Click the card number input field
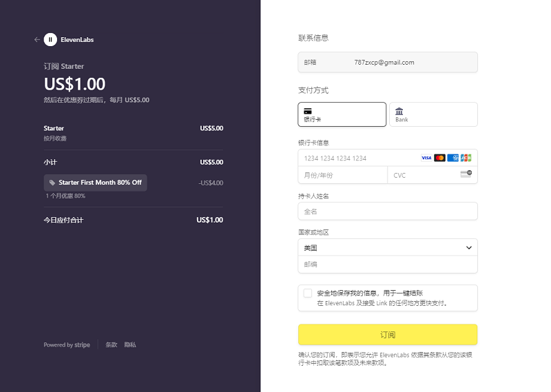Viewport: 551px width, 392px height. click(x=388, y=158)
